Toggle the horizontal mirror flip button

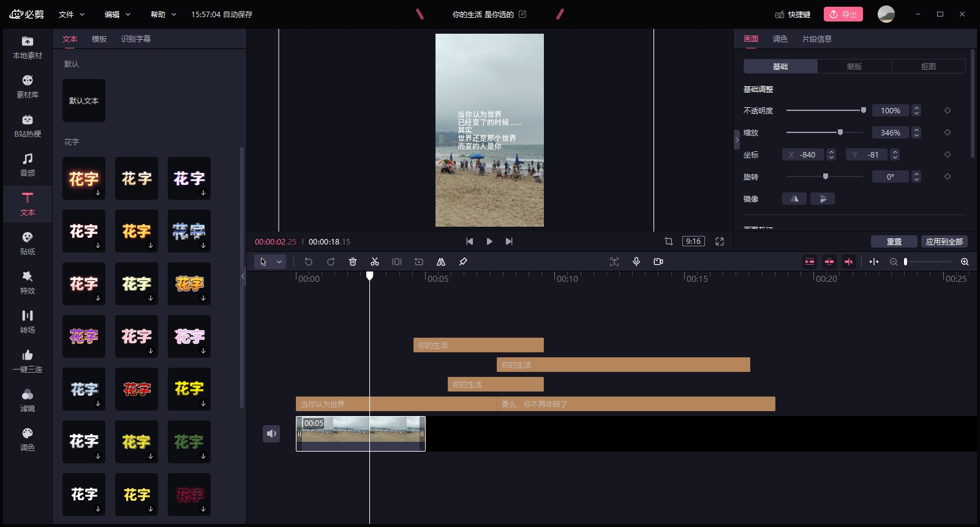pyautogui.click(x=794, y=199)
